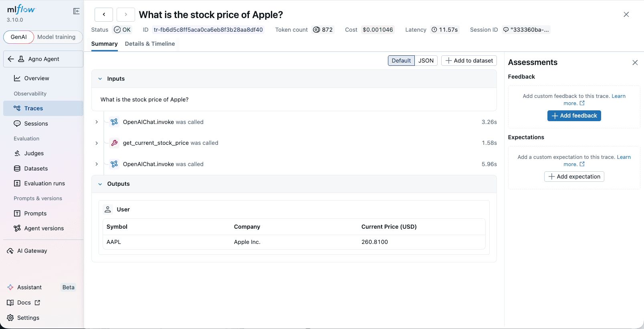Go to the previous trace arrow
This screenshot has height=329, width=644.
[104, 14]
